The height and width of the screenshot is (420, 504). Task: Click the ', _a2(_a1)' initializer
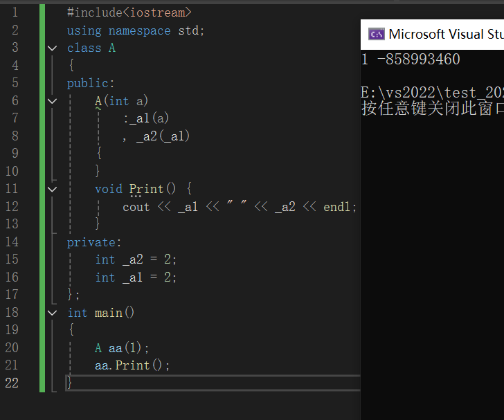(156, 136)
